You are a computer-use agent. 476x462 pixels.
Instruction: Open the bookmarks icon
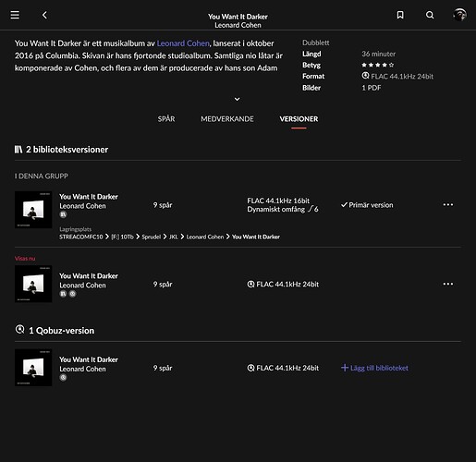point(400,15)
